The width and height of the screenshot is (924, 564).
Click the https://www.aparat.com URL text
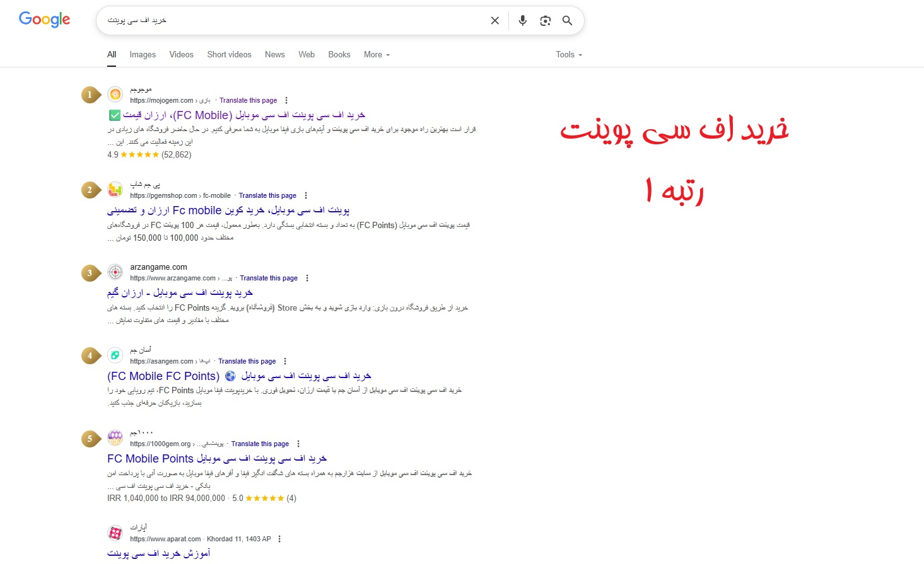point(165,539)
